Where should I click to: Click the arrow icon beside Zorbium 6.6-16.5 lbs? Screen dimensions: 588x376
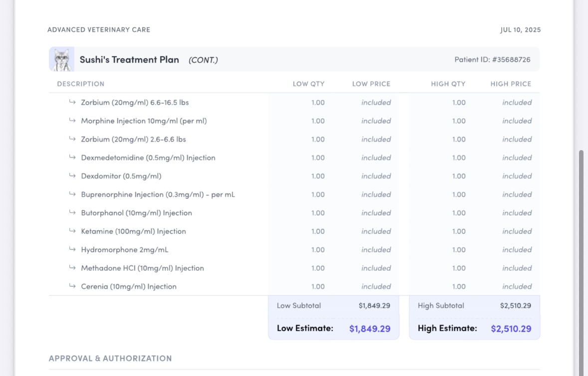tap(72, 102)
